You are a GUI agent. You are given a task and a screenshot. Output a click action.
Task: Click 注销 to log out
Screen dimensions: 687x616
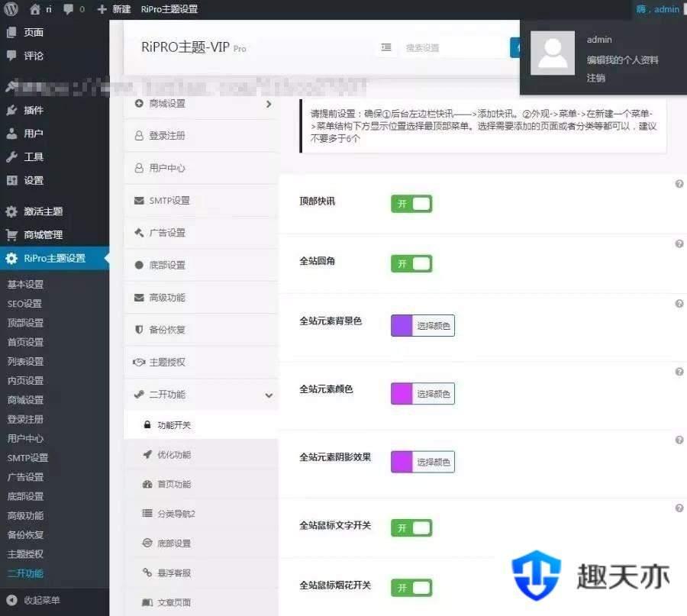click(596, 78)
